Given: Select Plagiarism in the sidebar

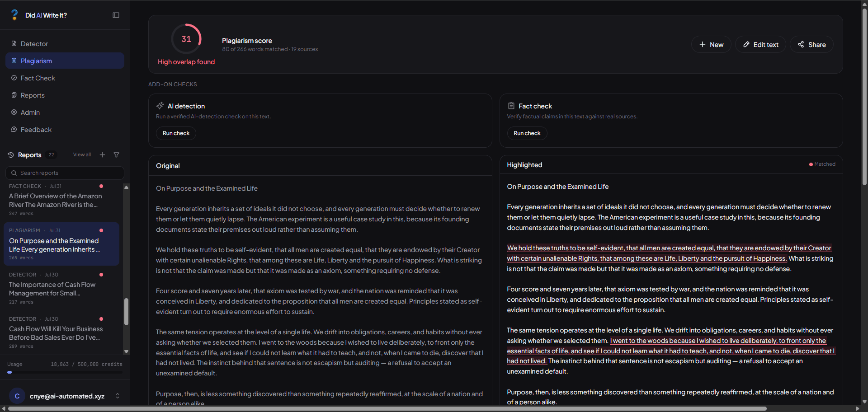Looking at the screenshot, I should click(65, 61).
